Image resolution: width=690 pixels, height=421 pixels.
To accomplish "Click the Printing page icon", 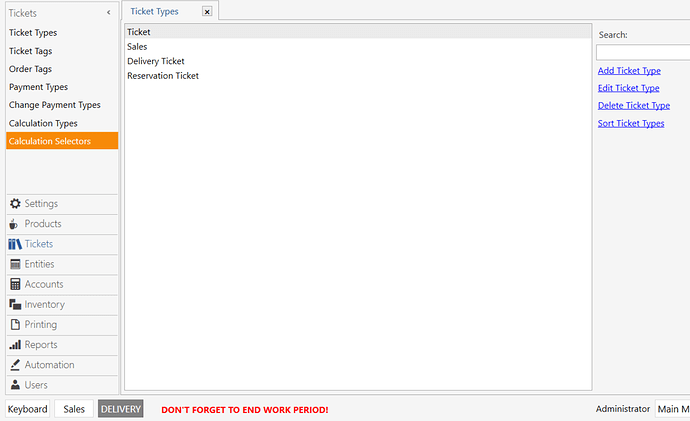I will (15, 325).
